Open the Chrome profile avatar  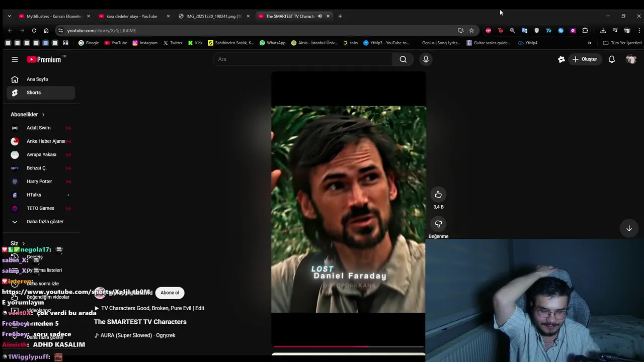pos(627,30)
